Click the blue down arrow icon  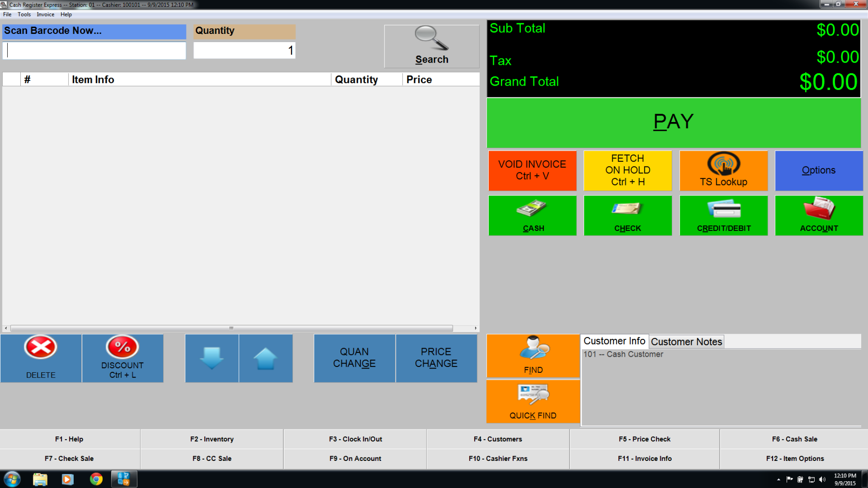211,358
